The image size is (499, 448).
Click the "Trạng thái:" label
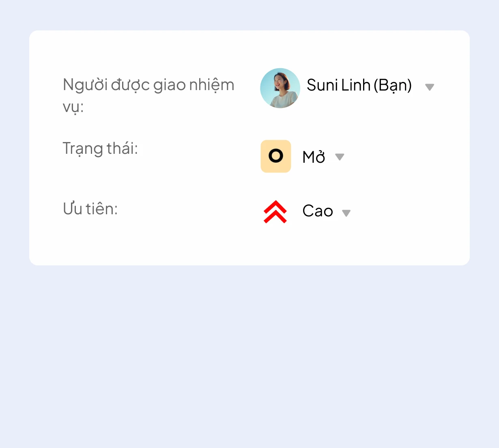(x=100, y=149)
